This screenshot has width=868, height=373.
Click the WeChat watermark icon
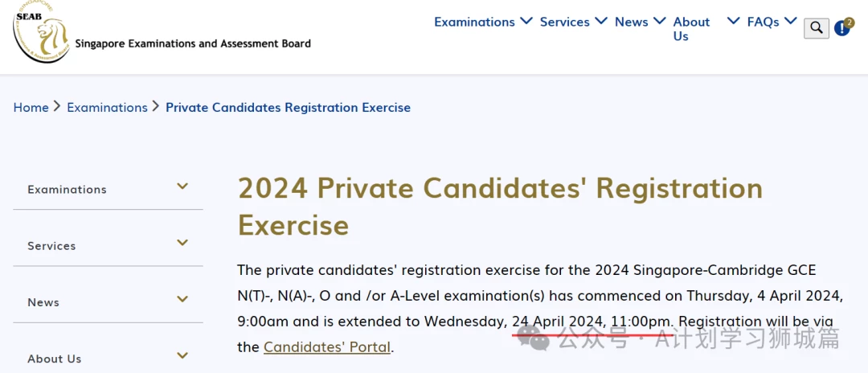(534, 338)
